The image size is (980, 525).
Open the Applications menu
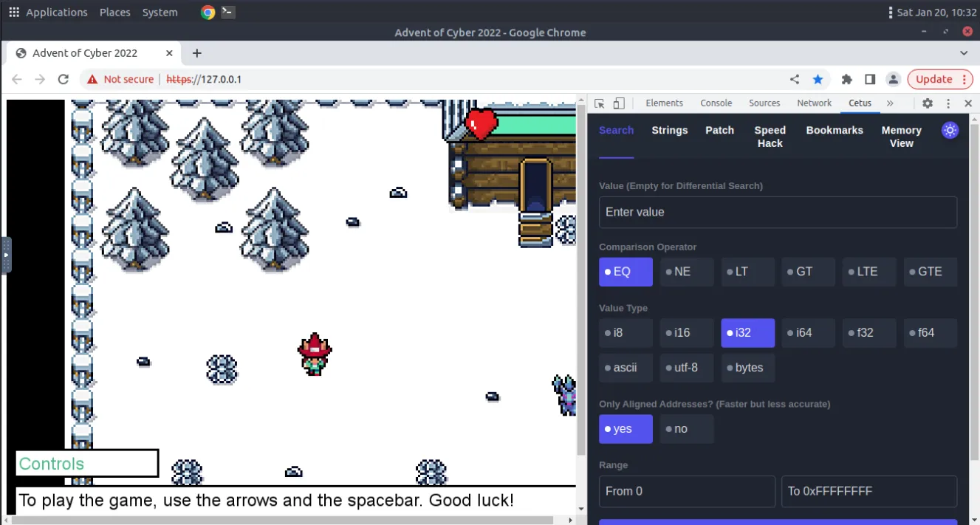pos(57,12)
